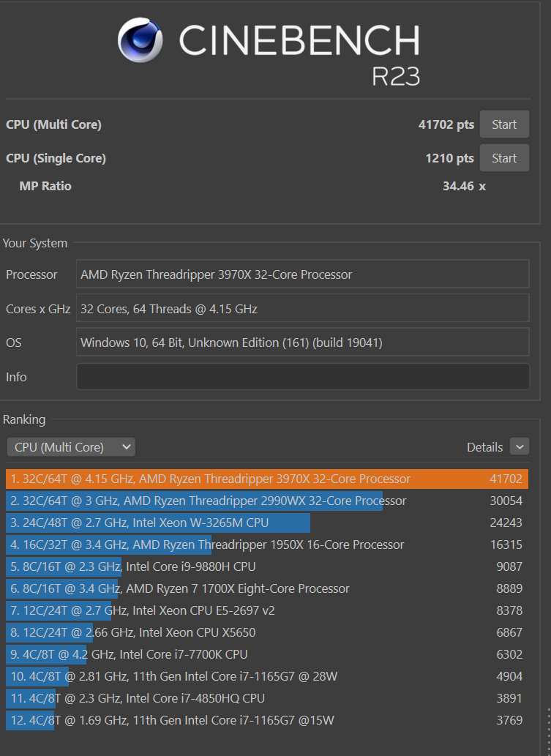Image resolution: width=551 pixels, height=756 pixels.
Task: Select the Cores x GHz field
Action: tap(302, 308)
